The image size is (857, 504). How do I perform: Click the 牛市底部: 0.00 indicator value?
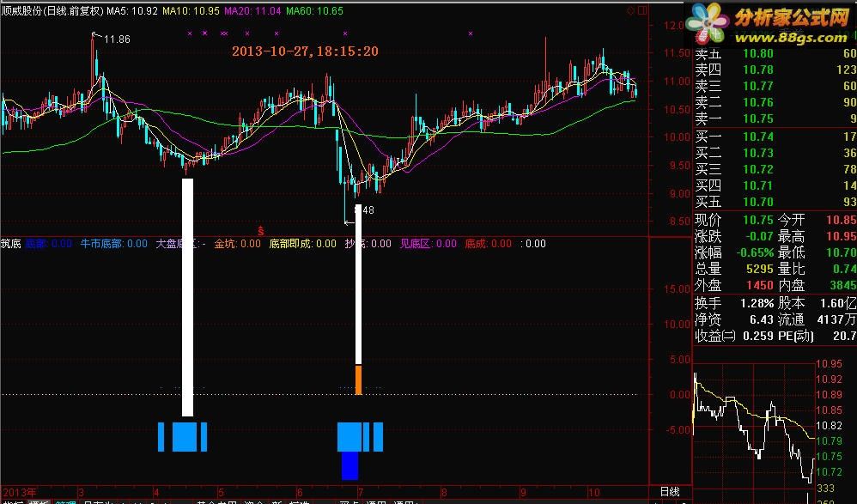(113, 244)
